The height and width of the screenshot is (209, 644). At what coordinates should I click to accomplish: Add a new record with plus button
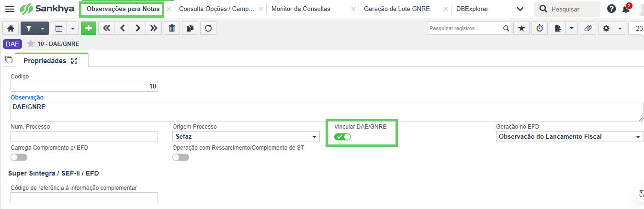coord(89,28)
